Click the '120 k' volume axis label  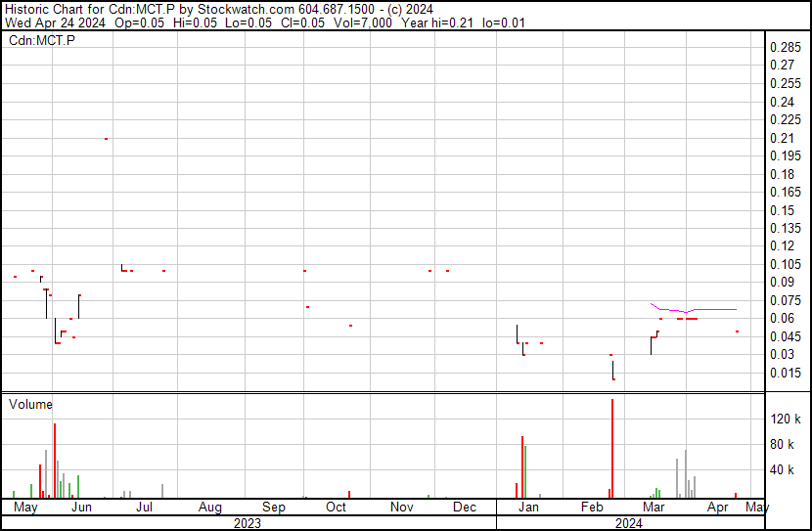785,419
